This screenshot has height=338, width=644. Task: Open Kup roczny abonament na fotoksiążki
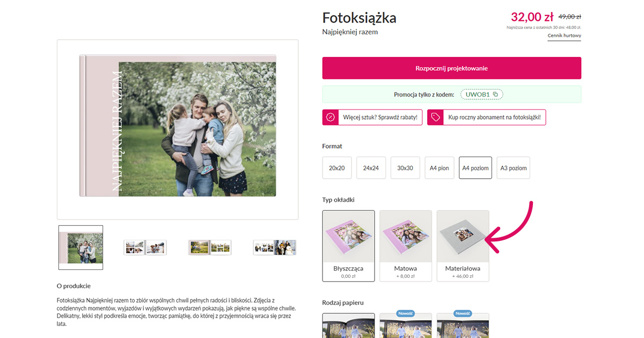coord(487,117)
